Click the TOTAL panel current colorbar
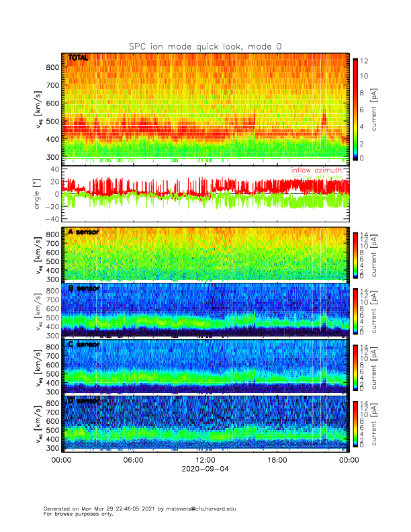 [x=355, y=109]
